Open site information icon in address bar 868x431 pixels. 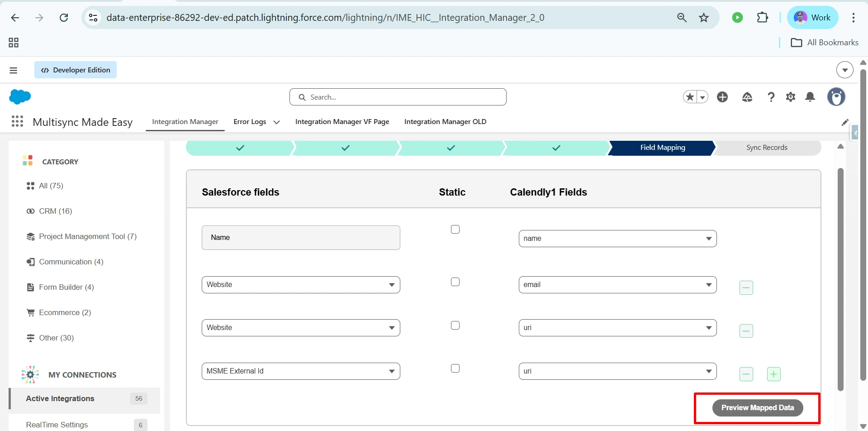pyautogui.click(x=93, y=18)
